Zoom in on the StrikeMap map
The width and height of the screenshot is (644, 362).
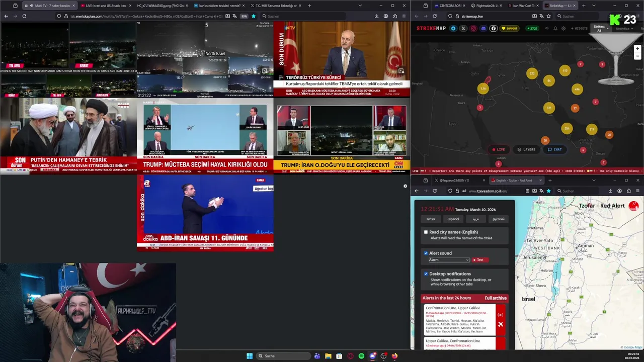point(637,49)
